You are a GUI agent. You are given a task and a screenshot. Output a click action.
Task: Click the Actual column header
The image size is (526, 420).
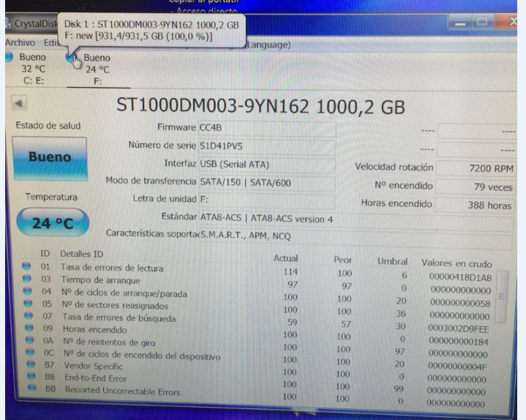[285, 258]
